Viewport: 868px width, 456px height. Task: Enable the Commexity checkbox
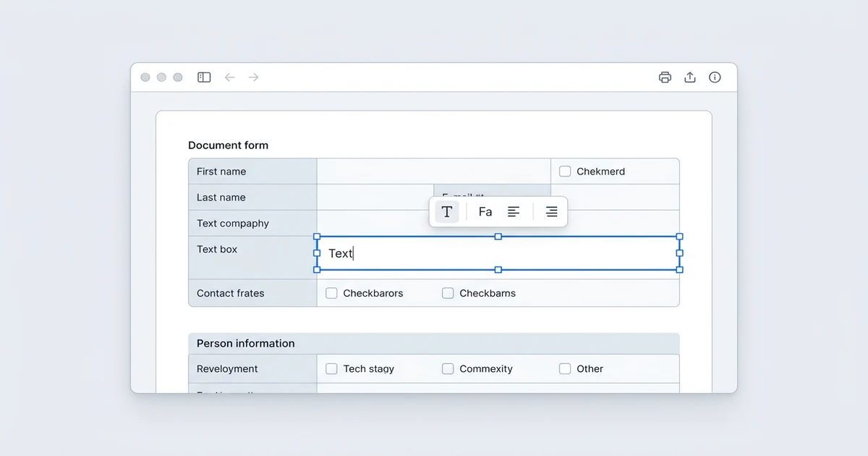[448, 368]
